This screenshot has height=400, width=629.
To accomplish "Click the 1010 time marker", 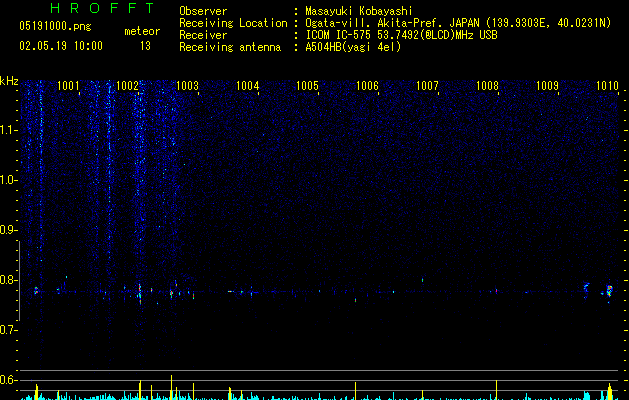I will [607, 85].
